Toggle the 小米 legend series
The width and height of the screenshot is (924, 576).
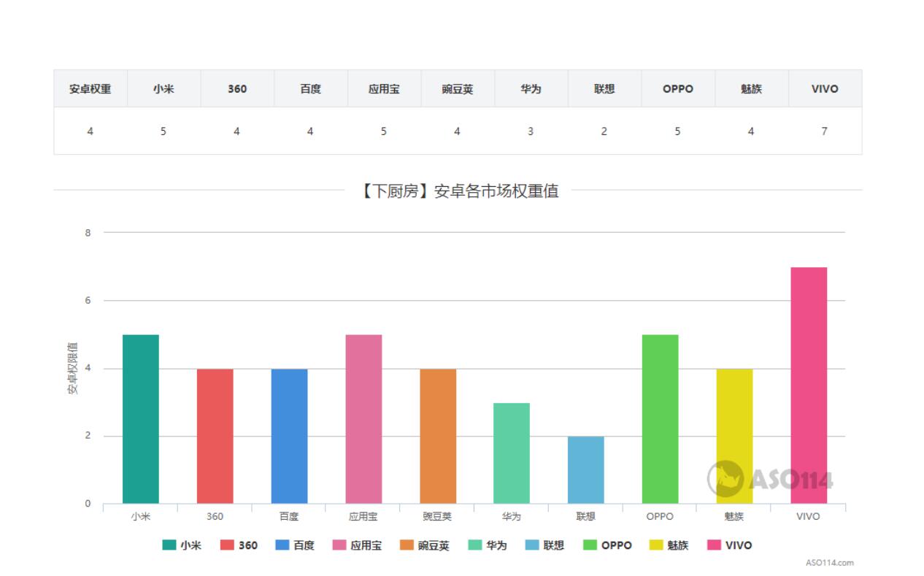pyautogui.click(x=182, y=545)
